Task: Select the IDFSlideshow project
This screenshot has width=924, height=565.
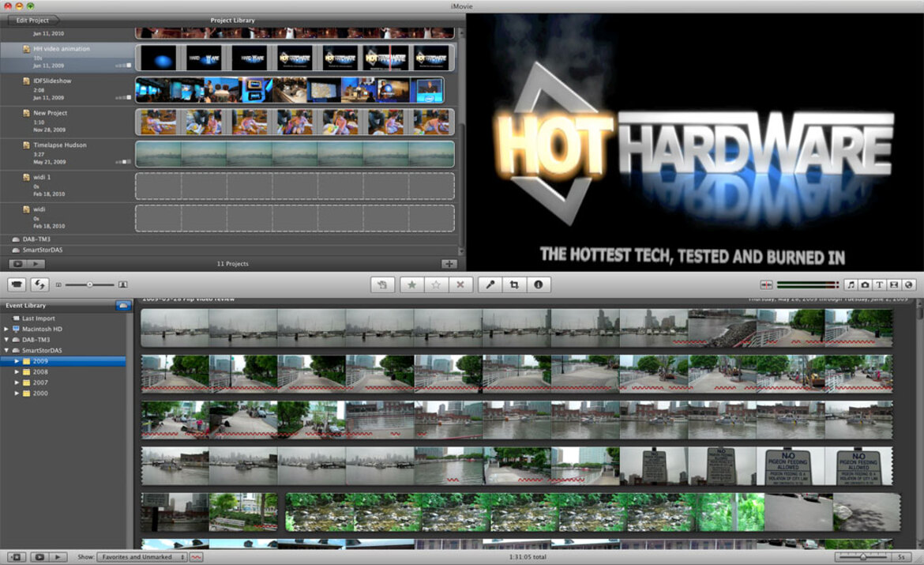Action: (x=67, y=89)
